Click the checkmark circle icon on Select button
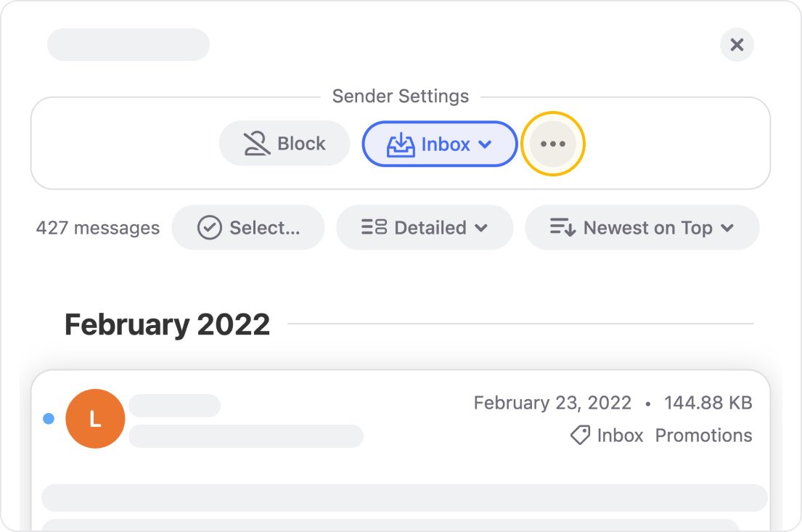The image size is (802, 532). click(209, 227)
